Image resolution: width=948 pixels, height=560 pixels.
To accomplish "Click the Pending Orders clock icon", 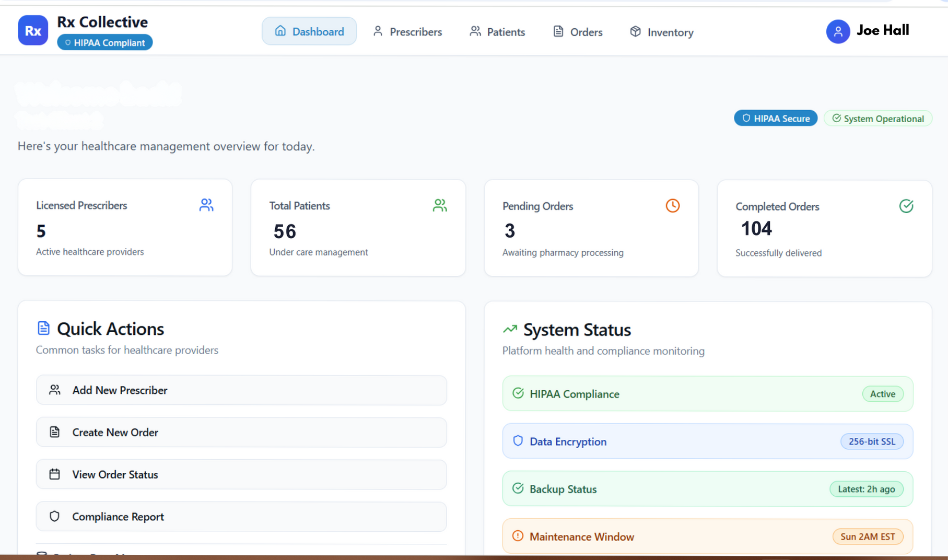I will click(x=673, y=206).
